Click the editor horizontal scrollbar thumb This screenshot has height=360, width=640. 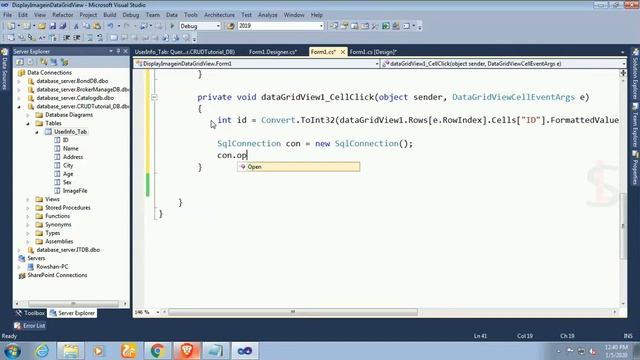pos(293,312)
